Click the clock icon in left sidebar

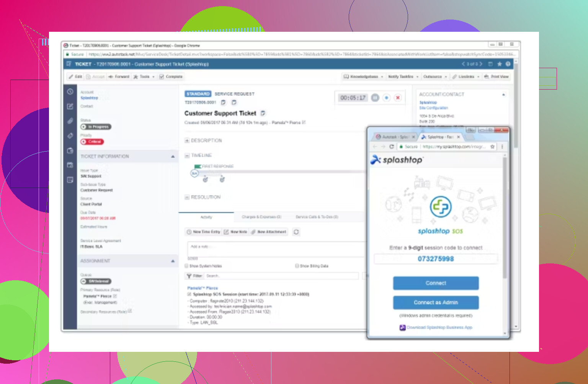pyautogui.click(x=70, y=92)
